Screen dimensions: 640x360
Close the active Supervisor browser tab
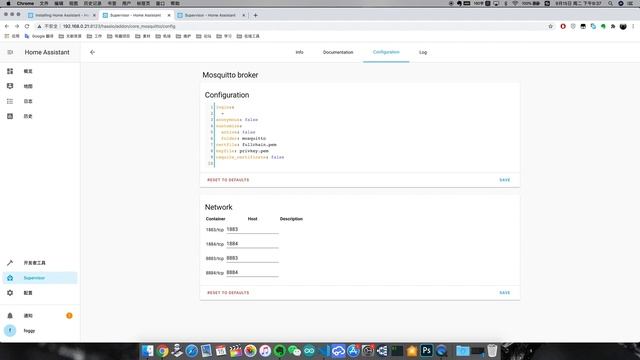coord(169,15)
